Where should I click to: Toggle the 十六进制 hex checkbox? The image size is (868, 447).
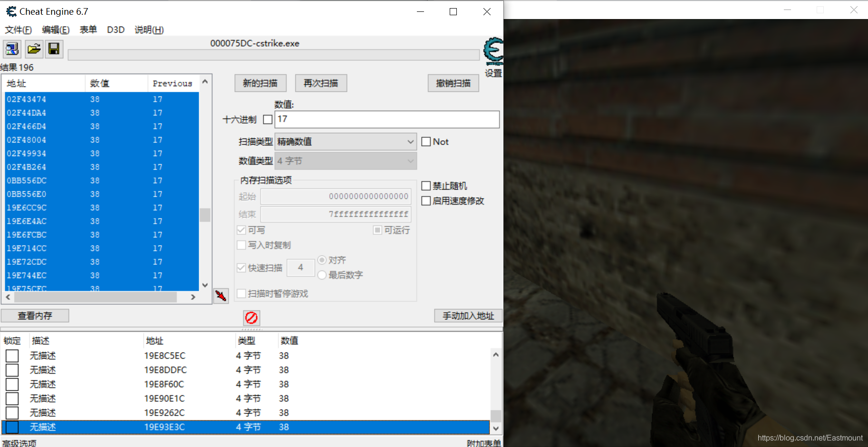268,119
